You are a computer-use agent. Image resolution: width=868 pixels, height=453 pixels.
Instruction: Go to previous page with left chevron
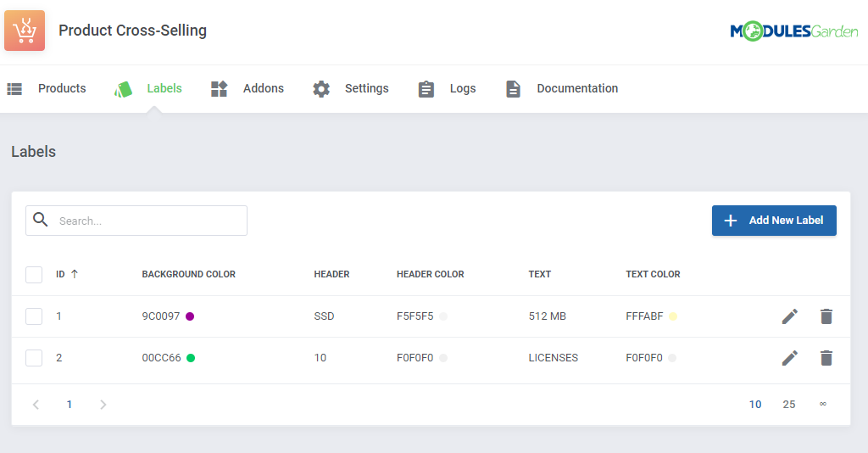point(36,405)
